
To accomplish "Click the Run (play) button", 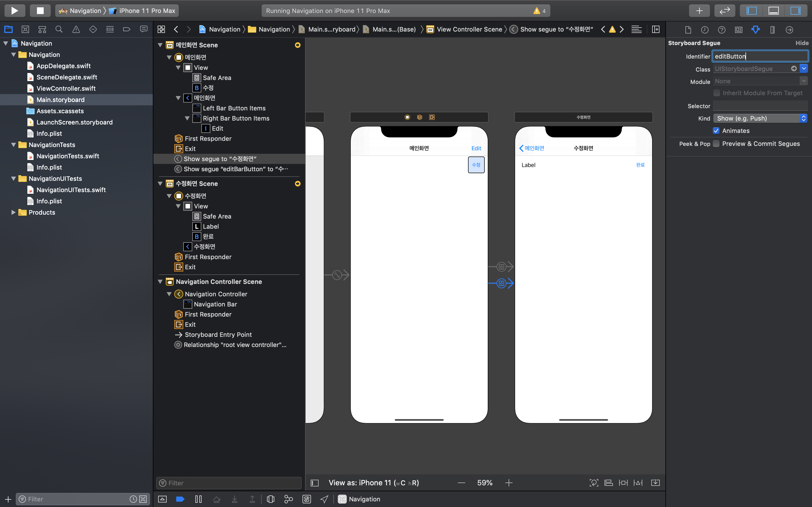I will (x=14, y=11).
